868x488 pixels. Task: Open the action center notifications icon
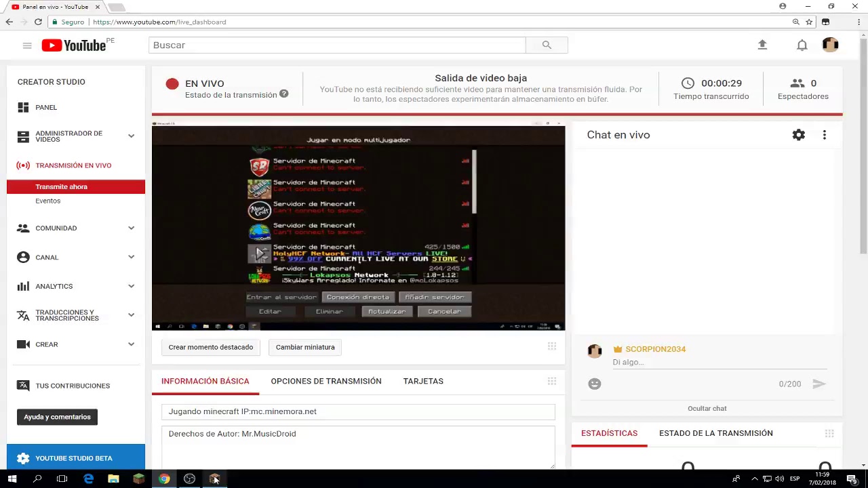coord(852,479)
